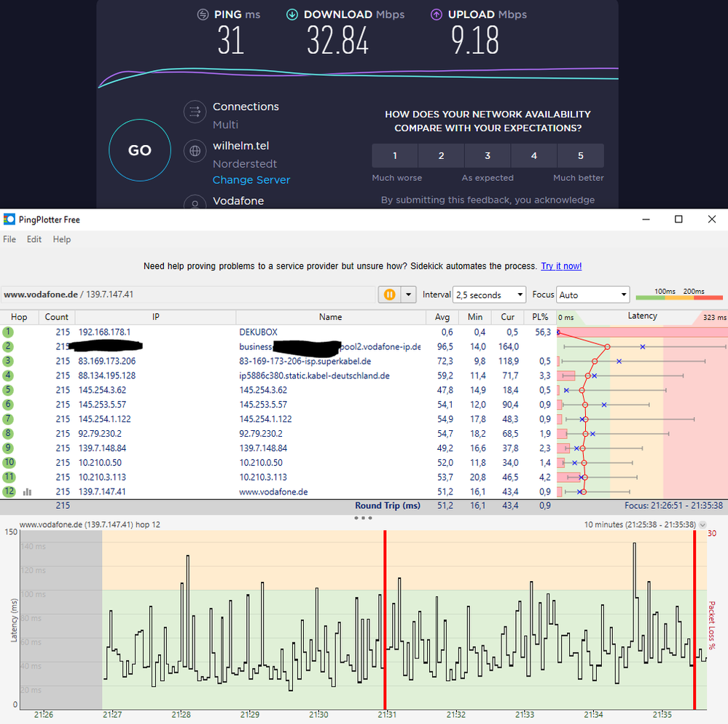
Task: Open the Focus Auto dropdown
Action: point(593,295)
